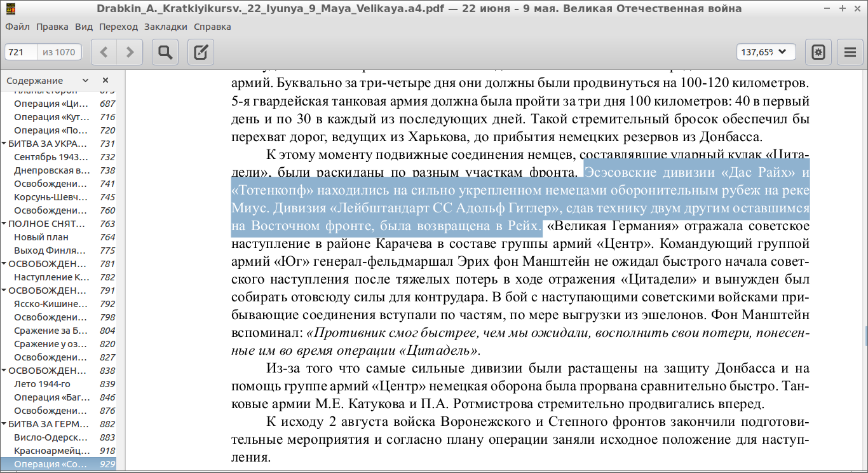This screenshot has width=868, height=473.
Task: Open the Справка menu
Action: click(212, 27)
